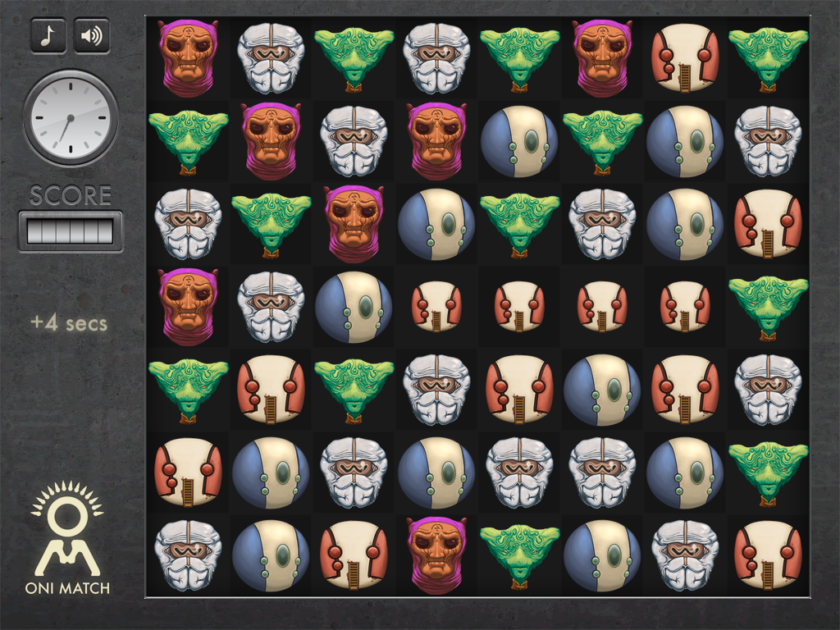Select the blue-cream sphere mask in the fourth row
840x630 pixels.
point(354,307)
